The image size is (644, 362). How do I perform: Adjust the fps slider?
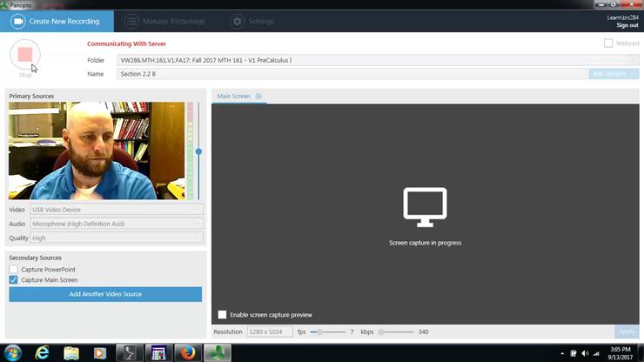320,332
